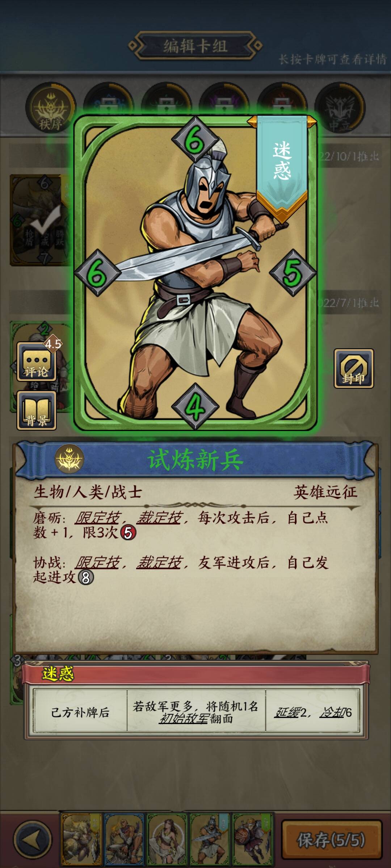Open the 背景 lore book icon

tap(37, 410)
